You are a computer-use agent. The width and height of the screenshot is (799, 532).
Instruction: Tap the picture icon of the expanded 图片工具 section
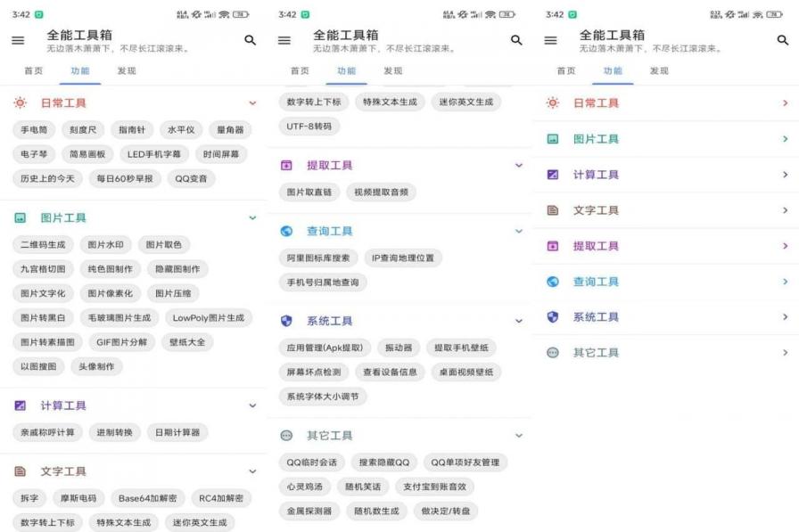tap(20, 218)
